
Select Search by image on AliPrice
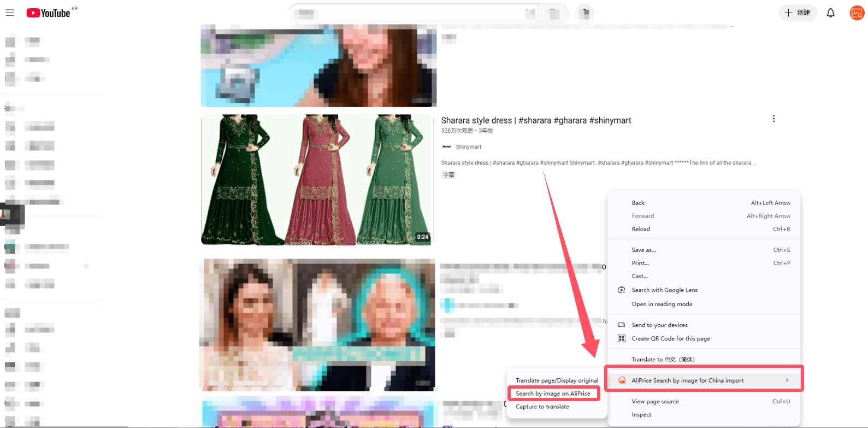pos(553,394)
